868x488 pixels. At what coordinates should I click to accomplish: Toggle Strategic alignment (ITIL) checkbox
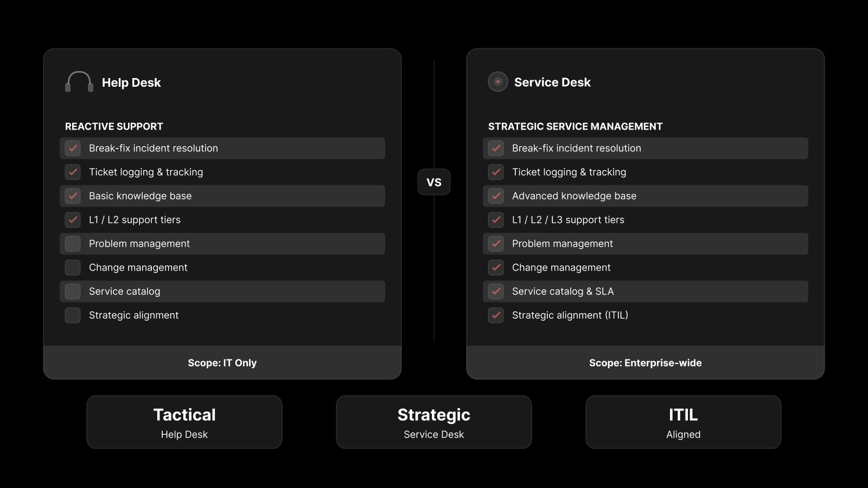pos(496,315)
